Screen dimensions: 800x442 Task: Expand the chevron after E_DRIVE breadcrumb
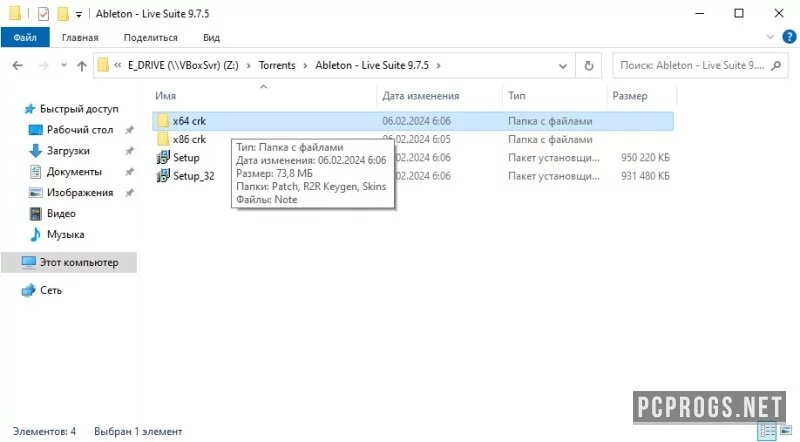point(248,65)
